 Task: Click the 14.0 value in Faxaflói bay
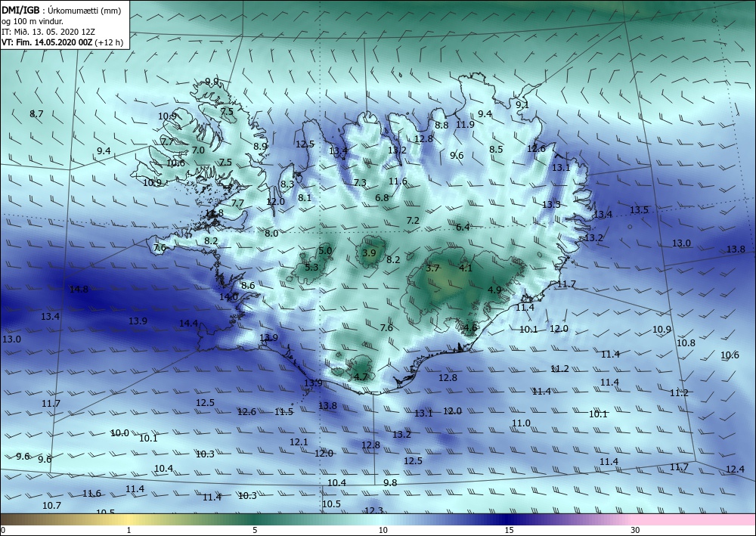click(228, 297)
